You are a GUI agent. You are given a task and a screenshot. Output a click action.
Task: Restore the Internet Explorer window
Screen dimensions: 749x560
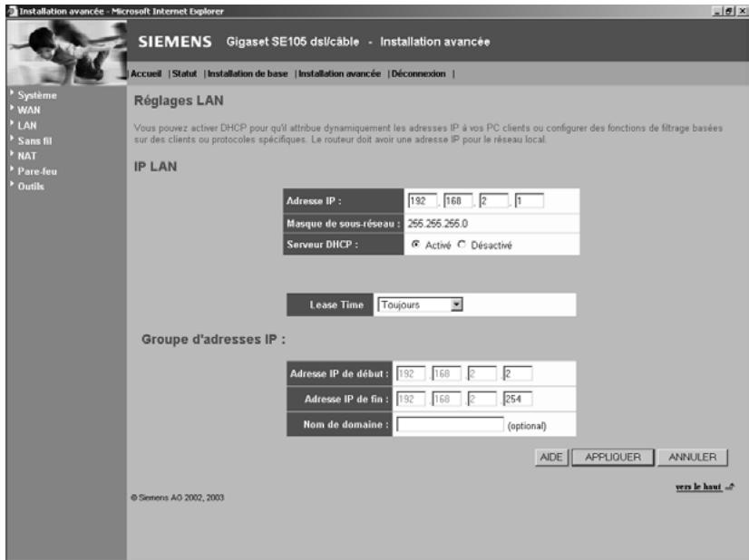729,12
